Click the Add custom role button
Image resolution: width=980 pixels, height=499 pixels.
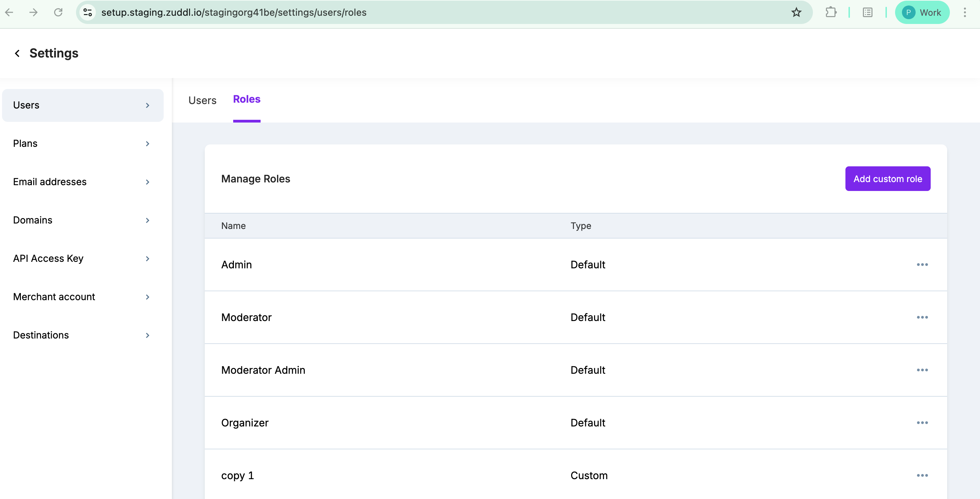coord(887,179)
